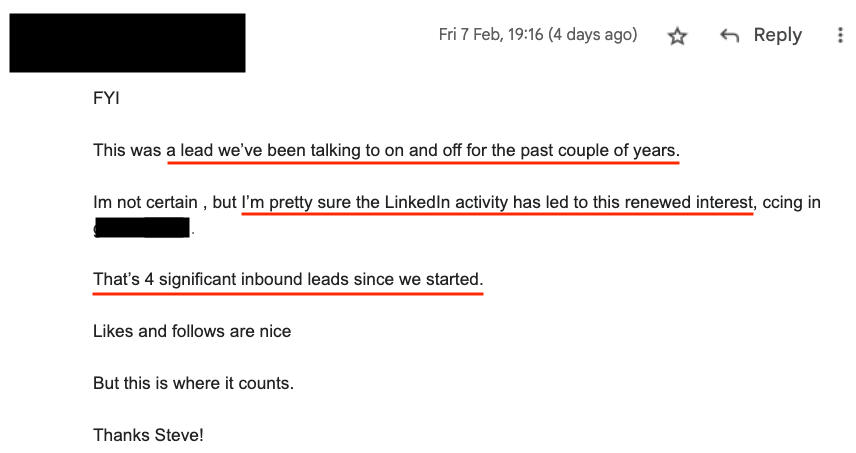Click the line 'Likes and follows are nice'

192,331
